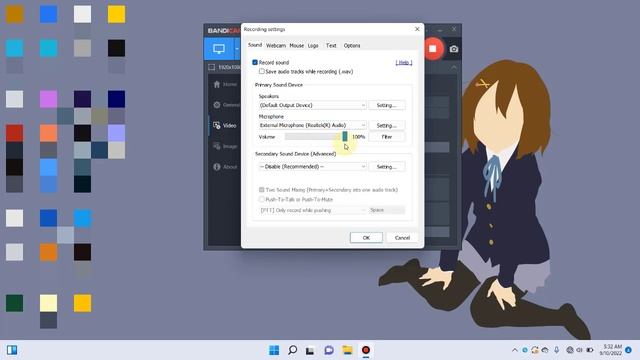Switch to the Mouse tab

click(297, 45)
